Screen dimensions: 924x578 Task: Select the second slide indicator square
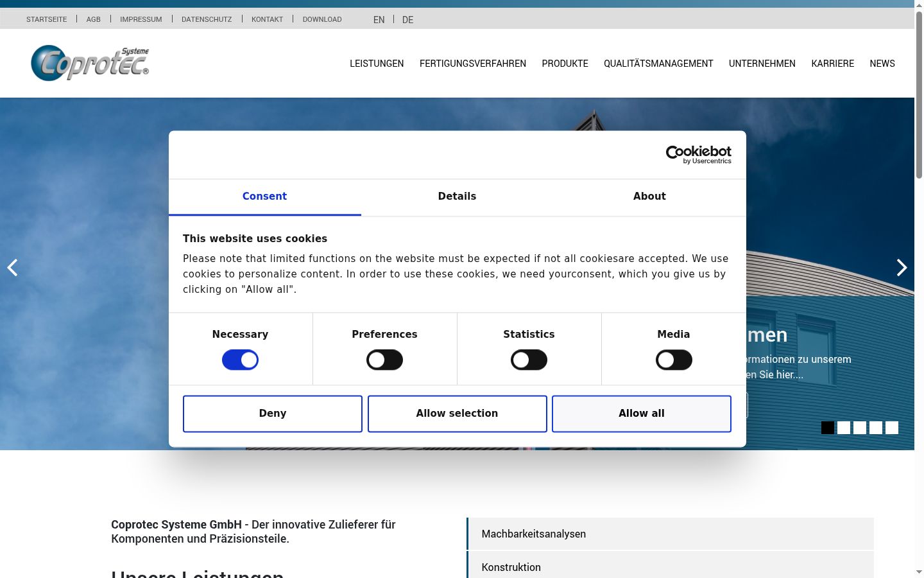pos(844,428)
